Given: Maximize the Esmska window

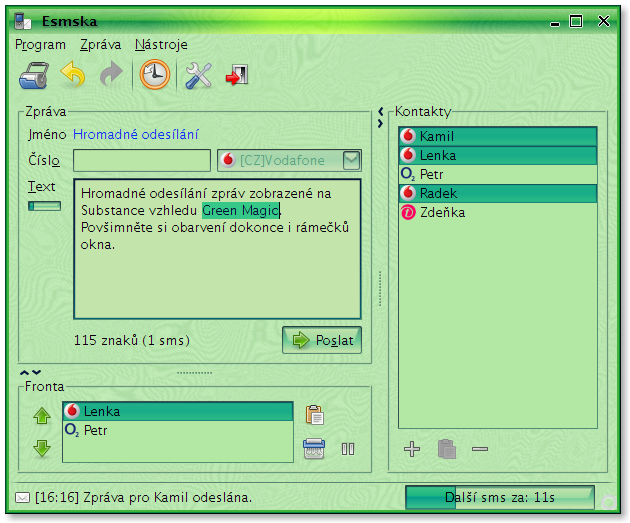Looking at the screenshot, I should tap(576, 21).
